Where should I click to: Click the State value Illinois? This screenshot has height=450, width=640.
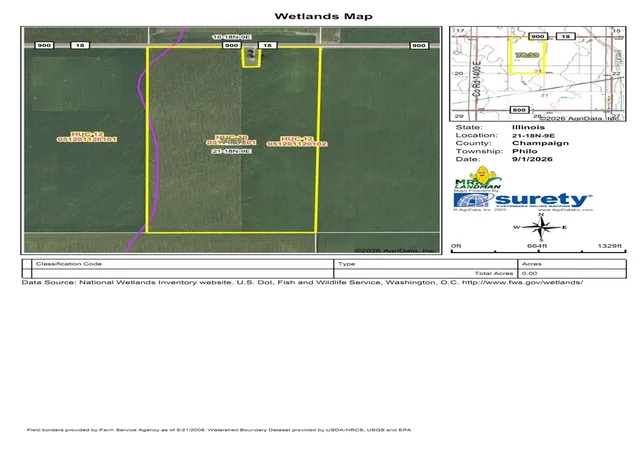coord(528,127)
